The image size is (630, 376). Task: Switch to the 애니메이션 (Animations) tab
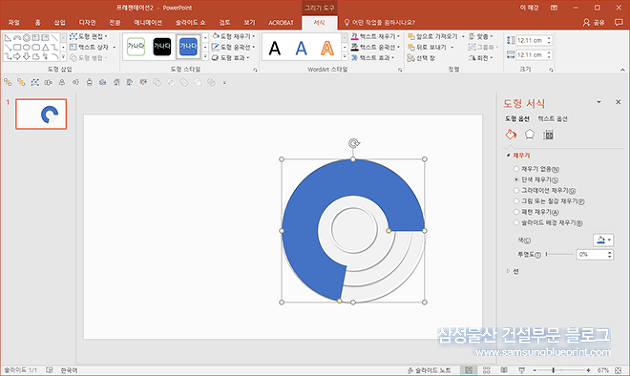click(148, 22)
